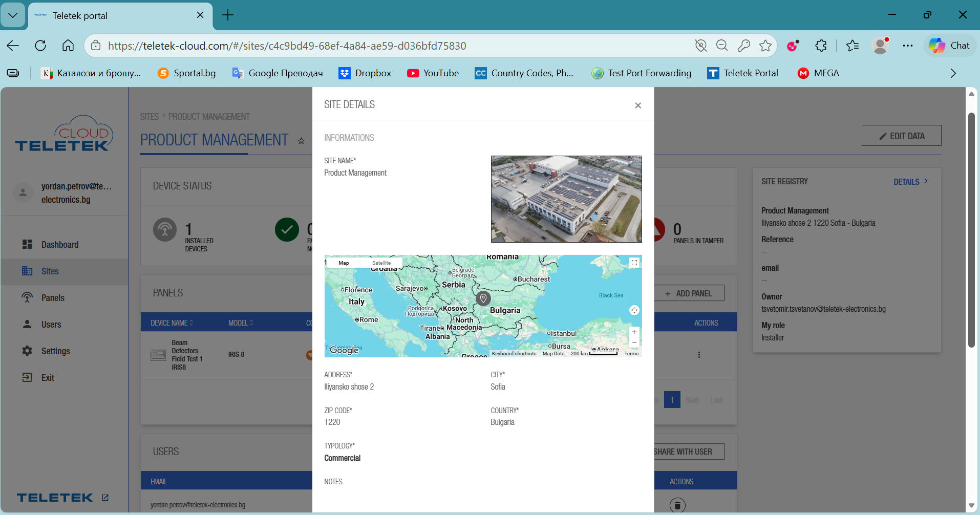Click the browser address bar URL
This screenshot has width=980, height=515.
click(287, 46)
